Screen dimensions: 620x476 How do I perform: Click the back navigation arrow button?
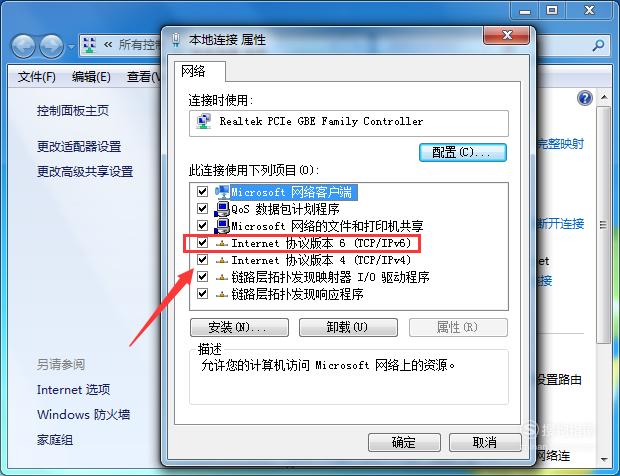23,46
